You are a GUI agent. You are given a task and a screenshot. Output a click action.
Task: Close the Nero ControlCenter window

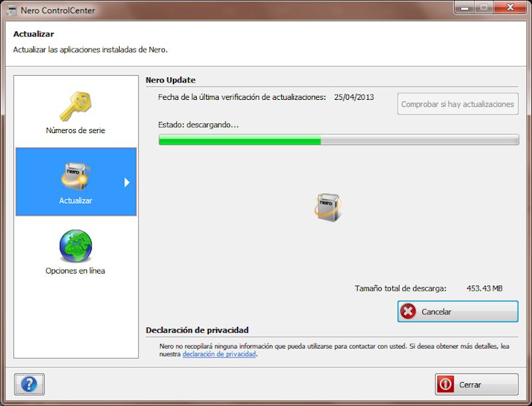(x=510, y=7)
